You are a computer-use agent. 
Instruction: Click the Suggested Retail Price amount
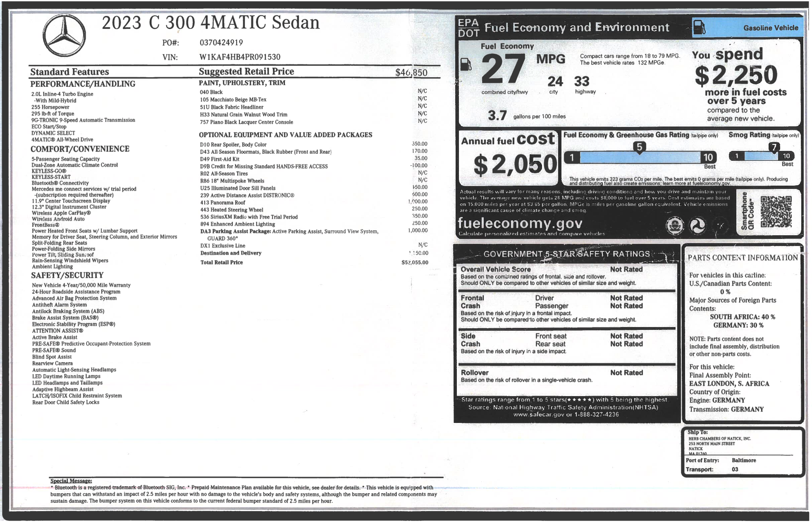(x=411, y=73)
